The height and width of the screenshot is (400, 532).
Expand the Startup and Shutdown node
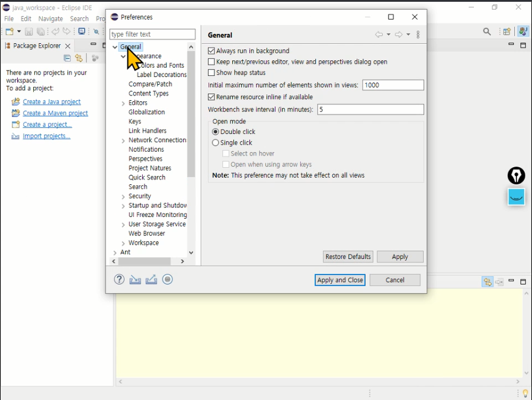click(x=123, y=206)
